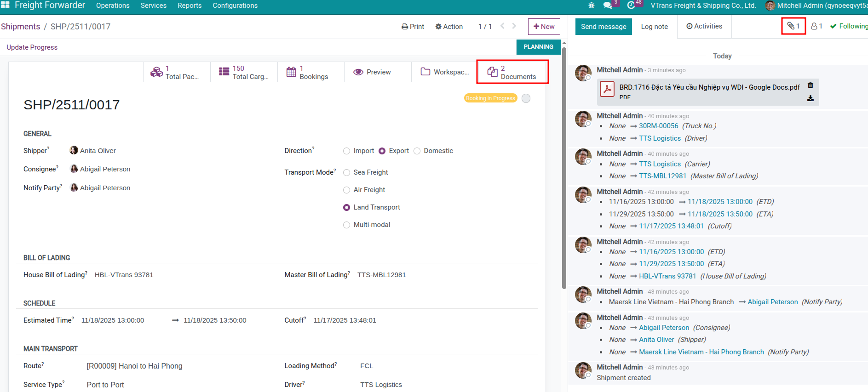Open the Action dropdown menu
868x392 pixels.
click(x=449, y=27)
